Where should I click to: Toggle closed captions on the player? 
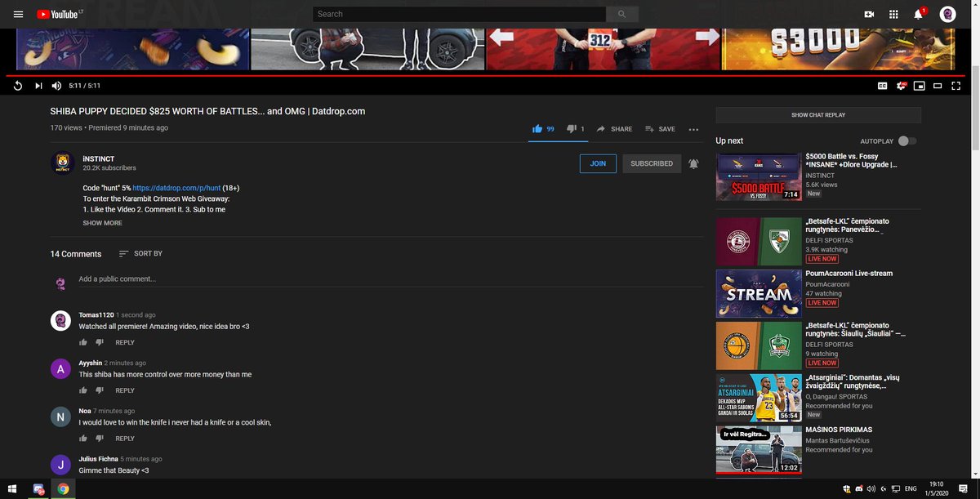(882, 86)
